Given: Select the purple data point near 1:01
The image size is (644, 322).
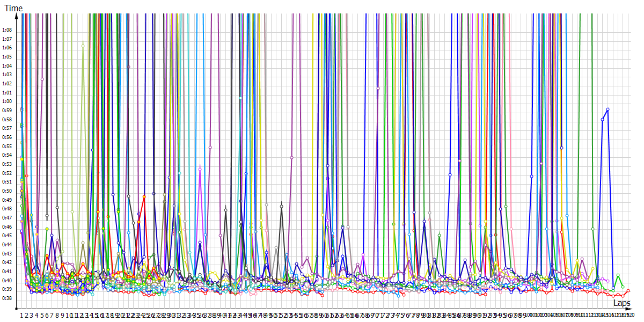Looking at the screenshot, I should [x=378, y=88].
